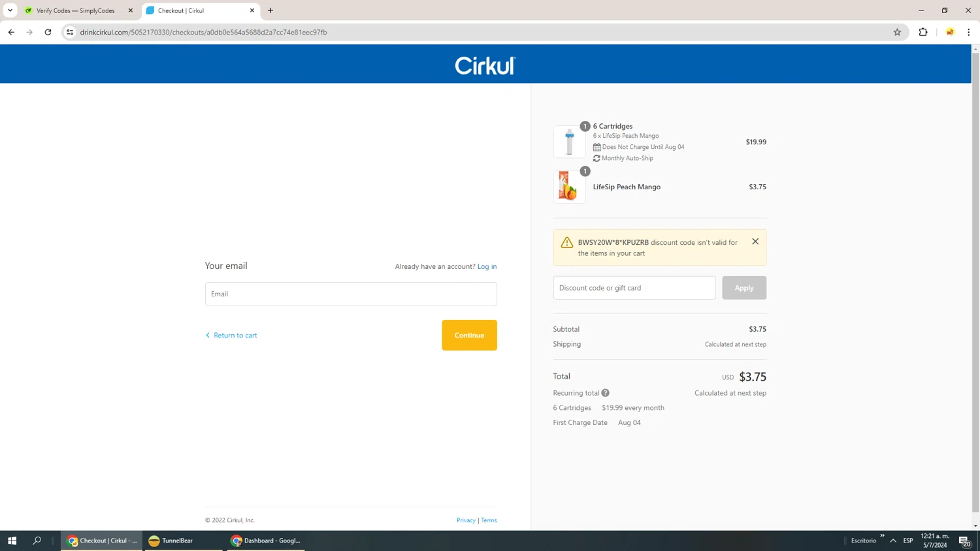980x551 pixels.
Task: Go forward in browser history
Action: [29, 32]
